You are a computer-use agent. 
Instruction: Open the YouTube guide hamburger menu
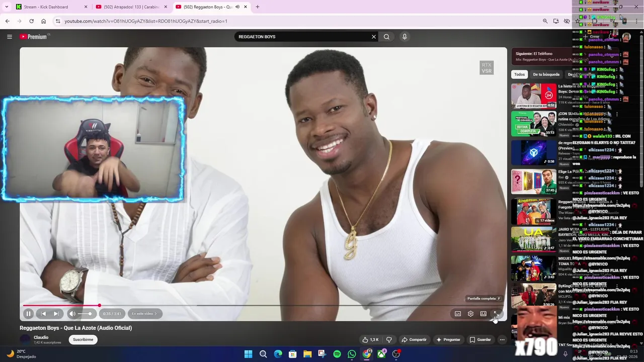point(10,37)
